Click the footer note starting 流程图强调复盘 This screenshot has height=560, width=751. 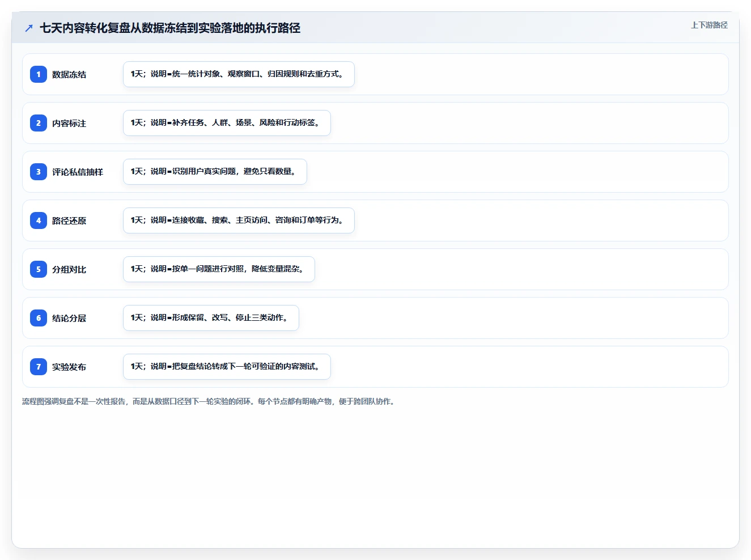tap(209, 401)
